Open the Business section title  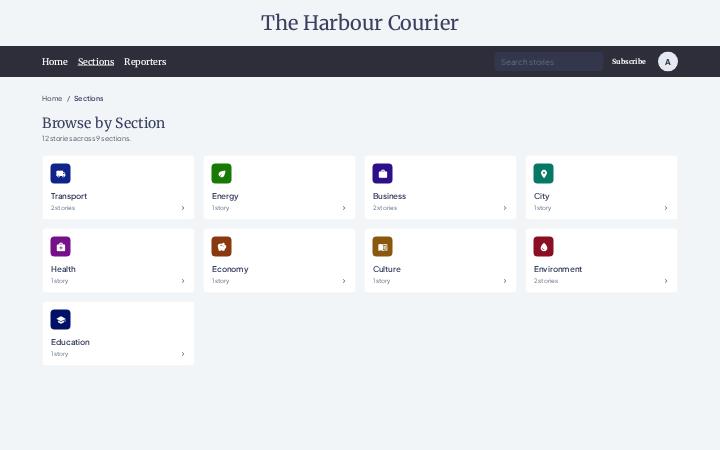[x=389, y=196]
